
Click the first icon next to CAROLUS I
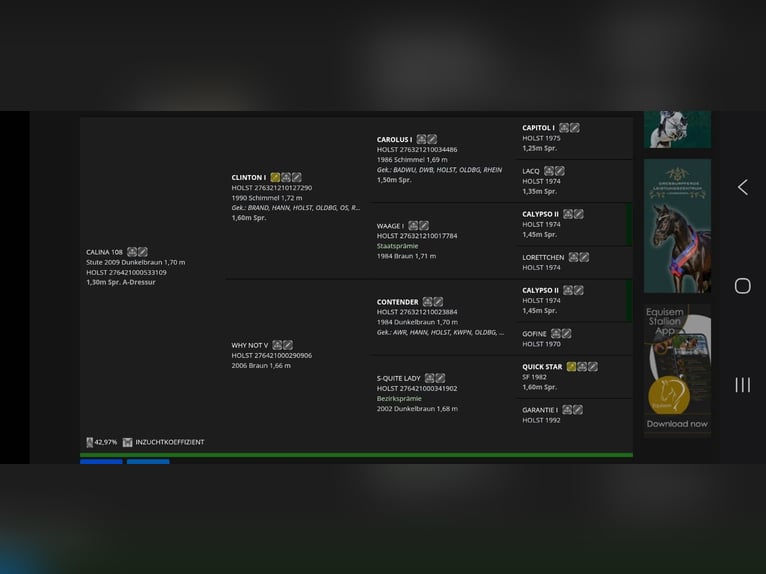pos(421,140)
